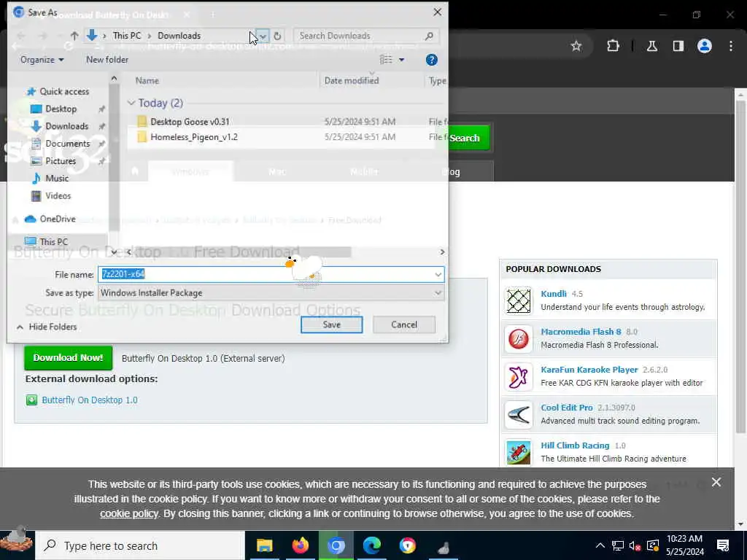
Task: Click Downloads in breadcrumb path
Action: tap(179, 36)
